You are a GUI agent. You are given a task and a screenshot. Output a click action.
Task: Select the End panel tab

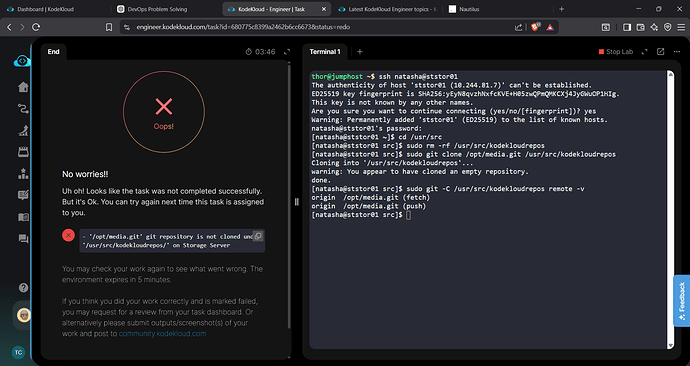click(53, 52)
